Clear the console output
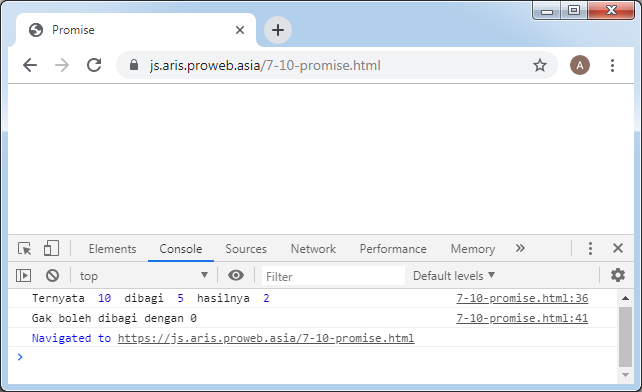Screen dimensions: 642x392 pyautogui.click(x=52, y=275)
